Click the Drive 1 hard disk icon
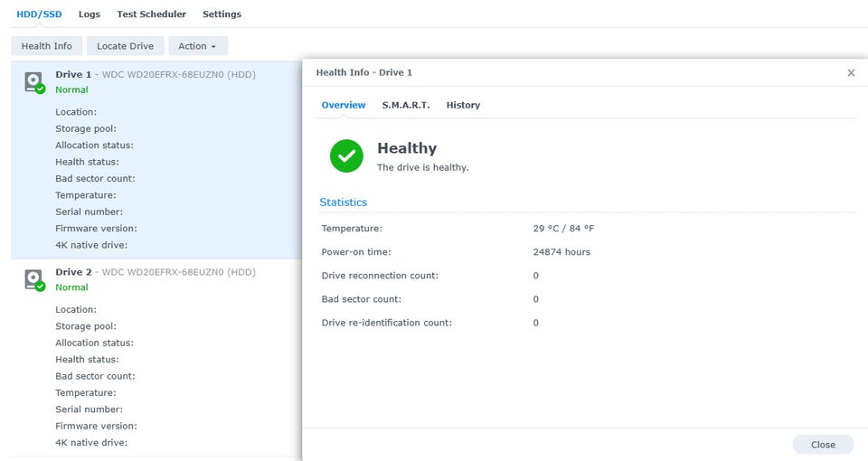Viewport: 868px width, 461px height. click(35, 82)
